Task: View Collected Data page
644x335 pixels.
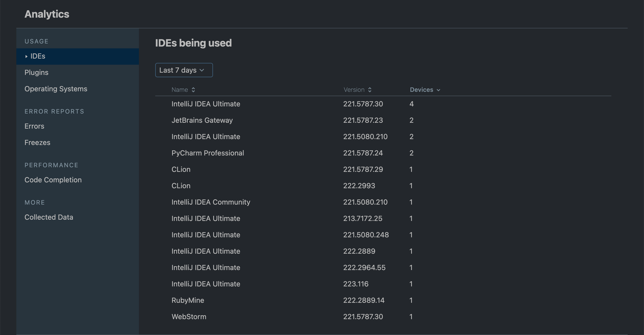Action: (49, 217)
